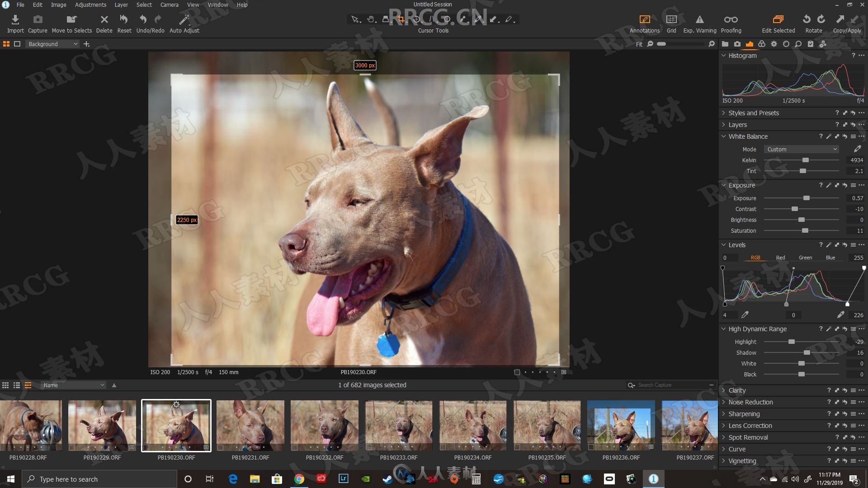This screenshot has width=868, height=488.
Task: Toggle RGB channel in Levels panel
Action: [x=755, y=257]
